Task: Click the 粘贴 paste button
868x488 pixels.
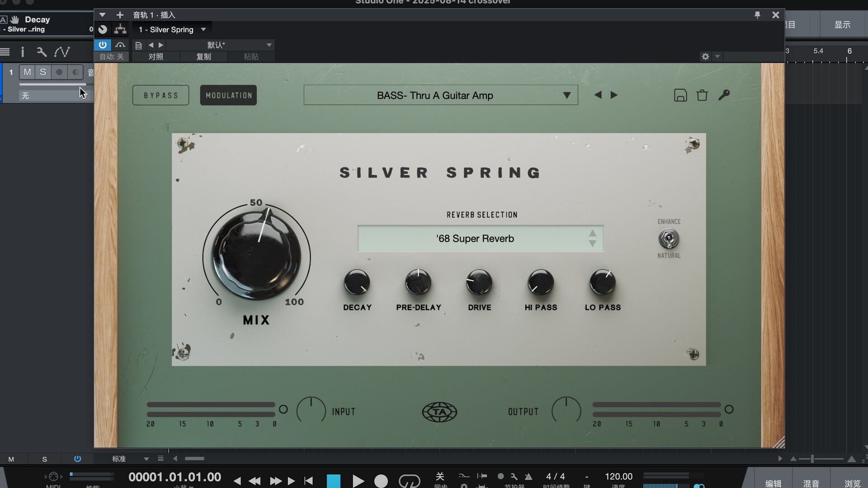Action: tap(251, 56)
